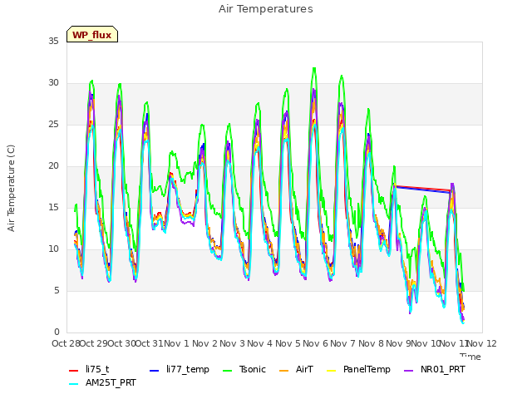The height and width of the screenshot is (399, 532).
Task: Toggle the li75_t legend entry
Action: click(x=89, y=369)
